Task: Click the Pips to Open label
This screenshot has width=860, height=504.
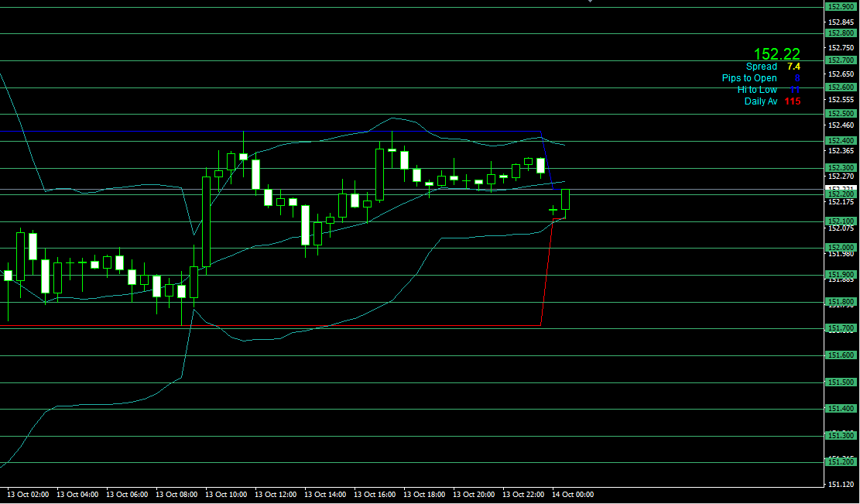Action: click(x=749, y=78)
